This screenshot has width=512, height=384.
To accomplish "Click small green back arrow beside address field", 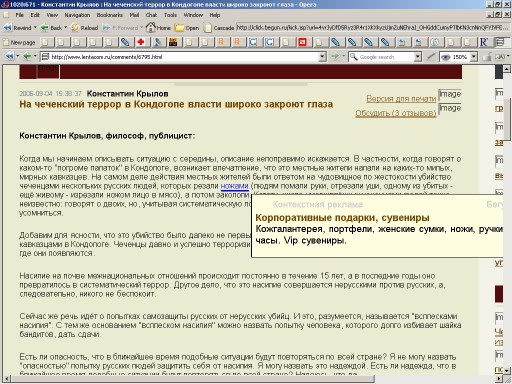I will (27, 57).
